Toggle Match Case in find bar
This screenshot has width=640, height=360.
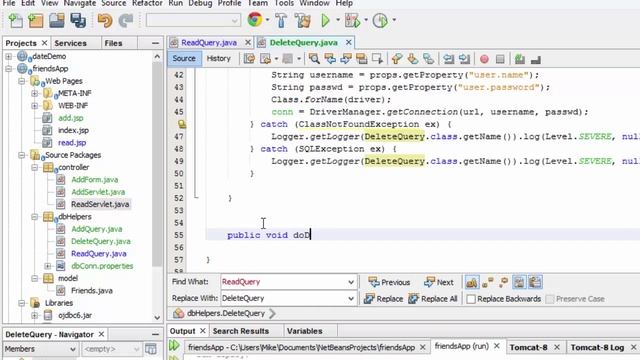tap(471, 282)
